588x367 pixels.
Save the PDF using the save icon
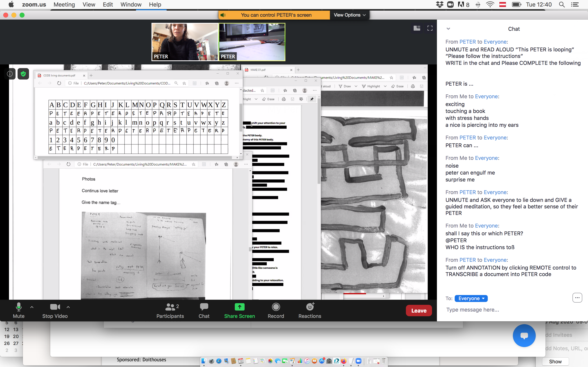(x=422, y=87)
